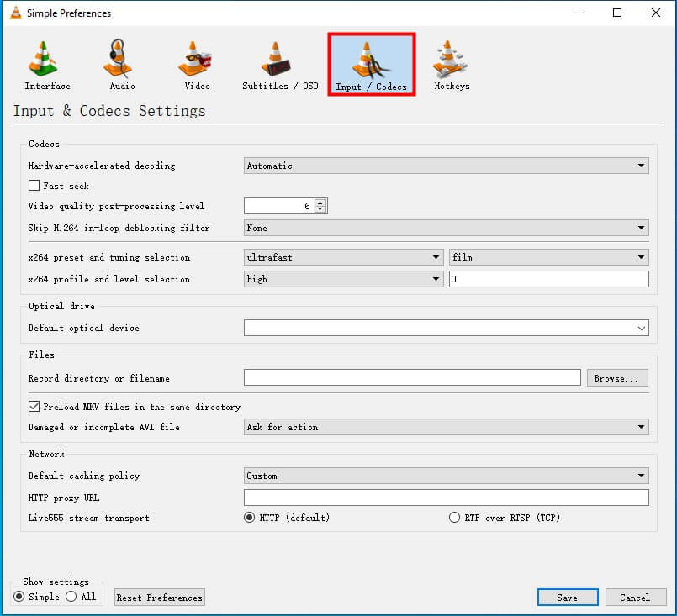The image size is (677, 616).
Task: Click the Reset Preferences button
Action: (x=159, y=597)
